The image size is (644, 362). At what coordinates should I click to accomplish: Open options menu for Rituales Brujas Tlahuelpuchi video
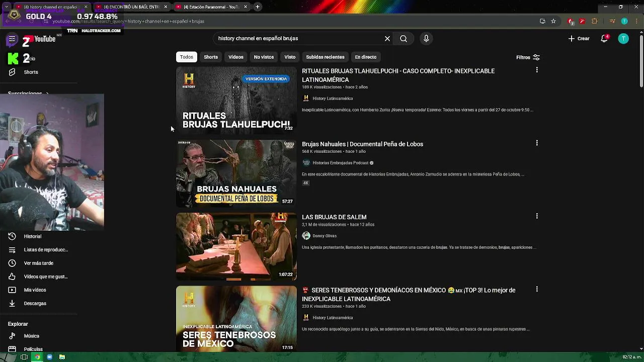[537, 70]
